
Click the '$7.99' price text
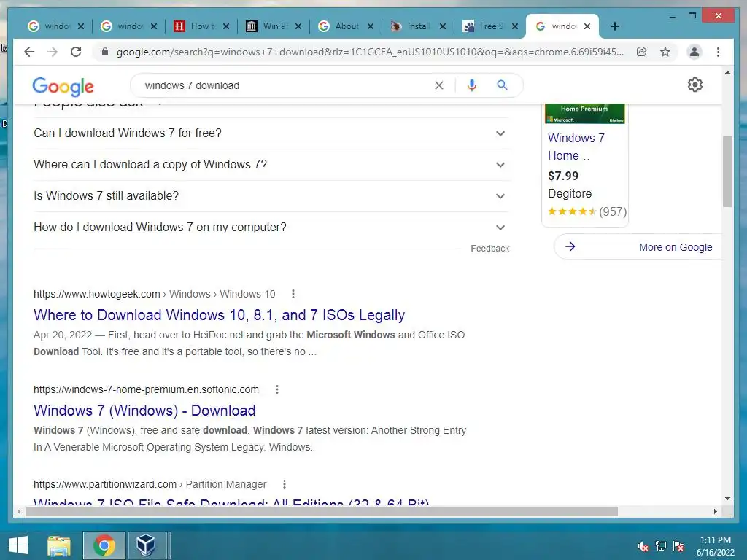(x=563, y=176)
